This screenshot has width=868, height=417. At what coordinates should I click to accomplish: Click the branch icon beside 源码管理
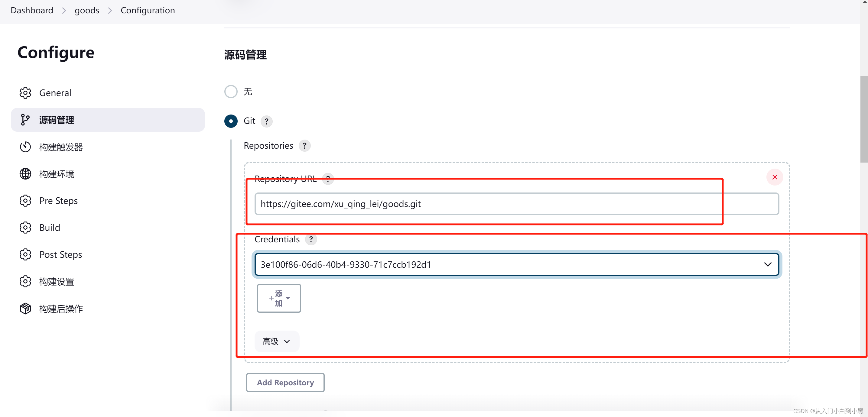click(25, 120)
